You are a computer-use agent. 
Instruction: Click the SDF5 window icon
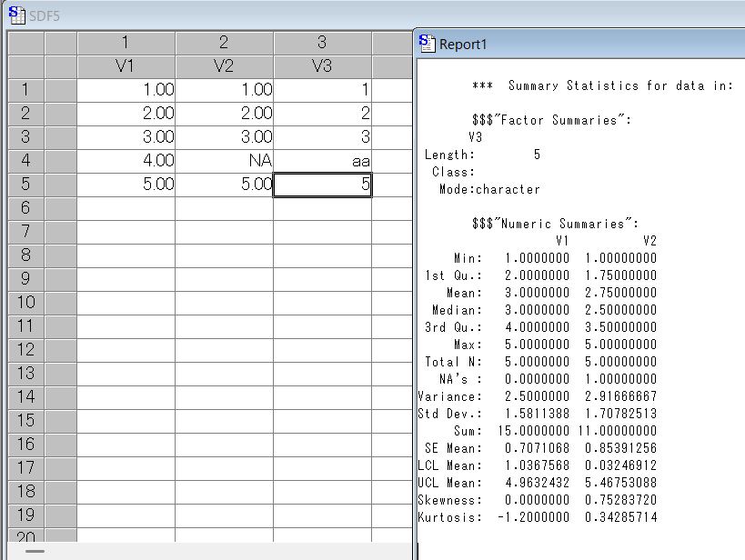point(15,15)
